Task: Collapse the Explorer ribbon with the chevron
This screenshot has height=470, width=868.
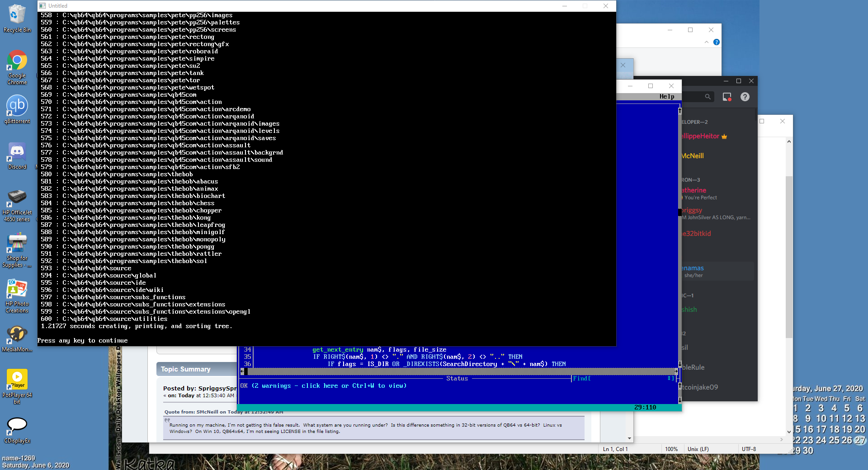Action: pos(707,42)
